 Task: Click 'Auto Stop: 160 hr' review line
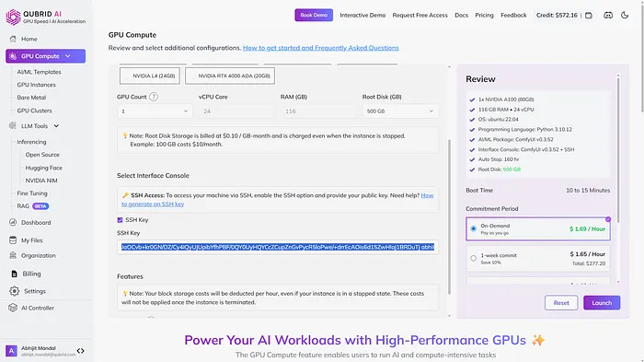pos(499,159)
